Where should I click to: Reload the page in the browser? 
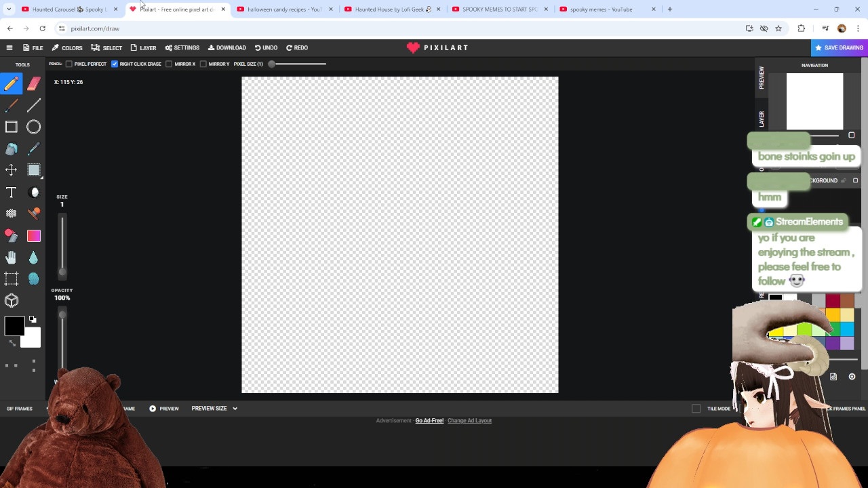coord(43,28)
